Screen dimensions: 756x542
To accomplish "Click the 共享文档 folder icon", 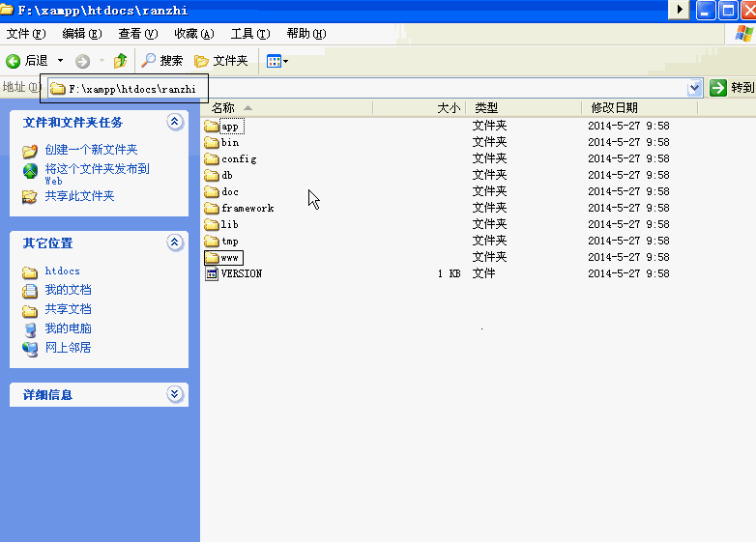I will 29,311.
